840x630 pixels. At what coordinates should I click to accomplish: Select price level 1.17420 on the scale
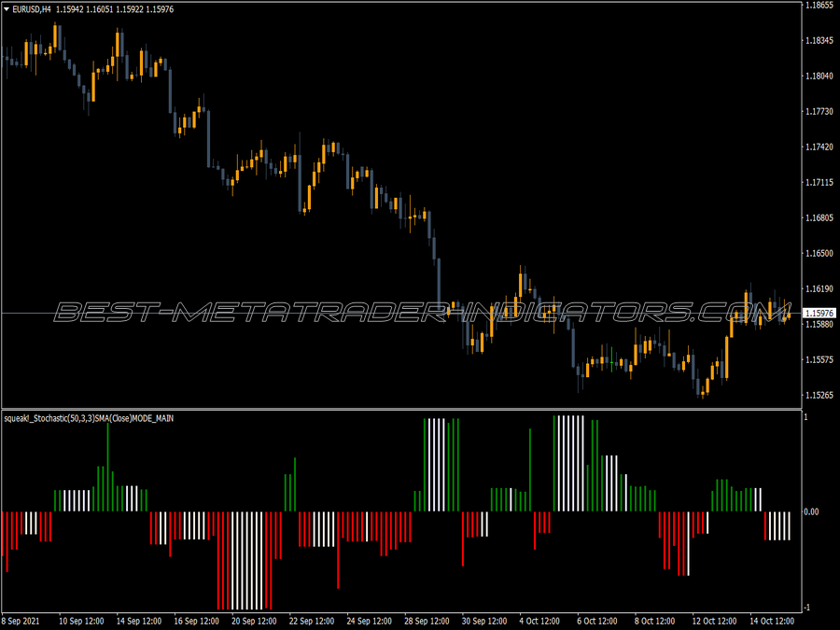[x=819, y=147]
